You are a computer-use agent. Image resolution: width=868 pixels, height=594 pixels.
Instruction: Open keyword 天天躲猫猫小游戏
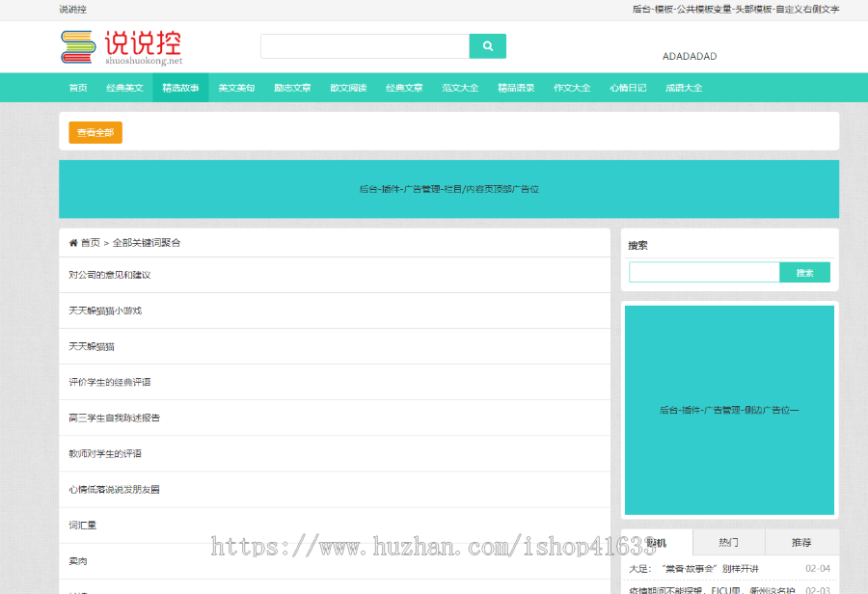pyautogui.click(x=105, y=310)
